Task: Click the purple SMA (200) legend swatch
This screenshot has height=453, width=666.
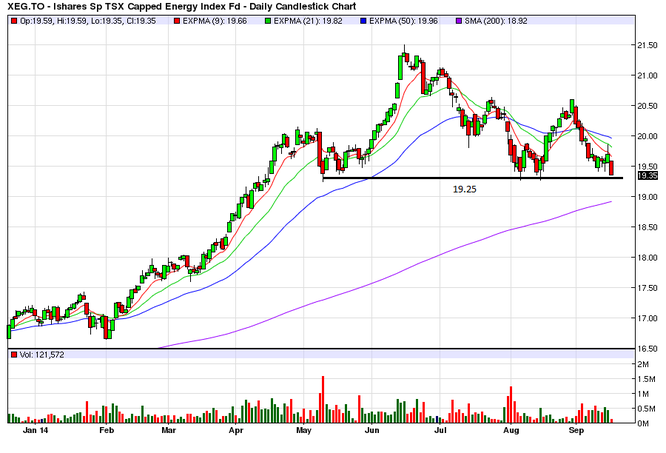Action: tap(459, 21)
